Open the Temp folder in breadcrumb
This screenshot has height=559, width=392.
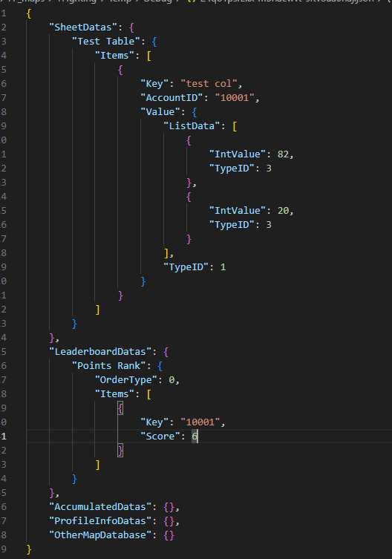click(120, 1)
